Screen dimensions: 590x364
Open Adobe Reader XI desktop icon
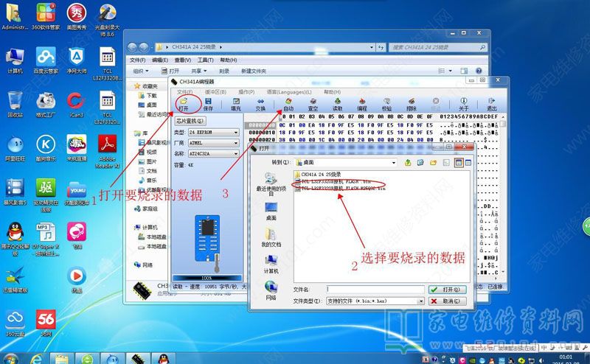(107, 151)
